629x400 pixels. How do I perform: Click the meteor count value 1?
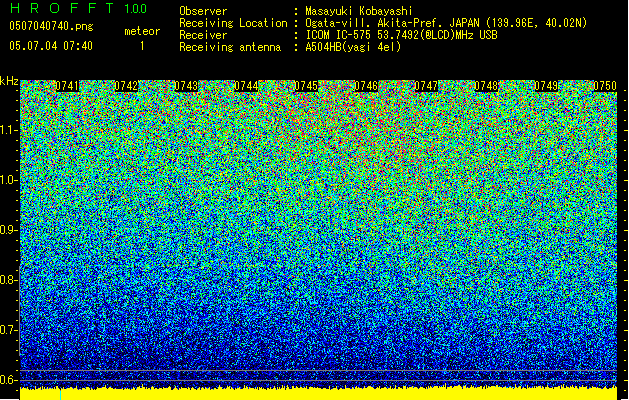[x=142, y=46]
